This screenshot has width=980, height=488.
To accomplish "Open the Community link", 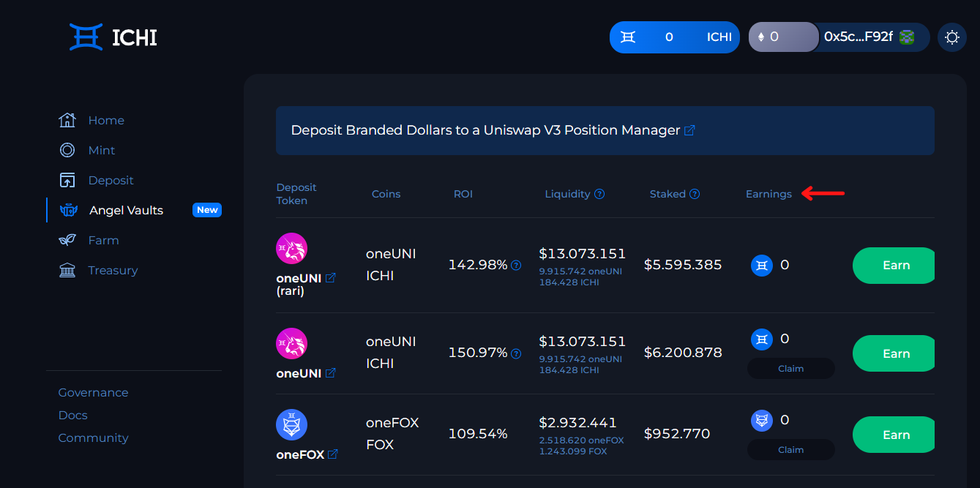I will coord(94,438).
